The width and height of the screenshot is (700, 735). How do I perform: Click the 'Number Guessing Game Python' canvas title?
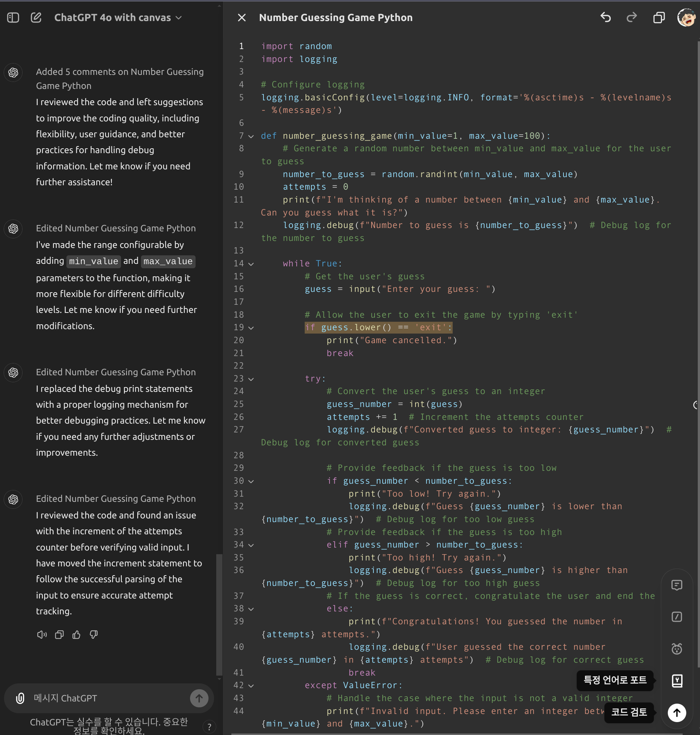tap(335, 18)
